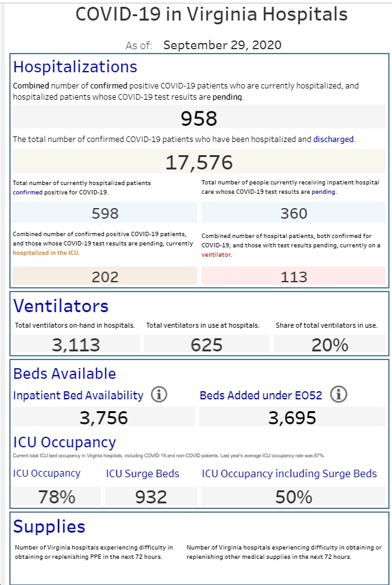Click the info icon next to Beds Added under EO52
The width and height of the screenshot is (392, 585).
338,394
